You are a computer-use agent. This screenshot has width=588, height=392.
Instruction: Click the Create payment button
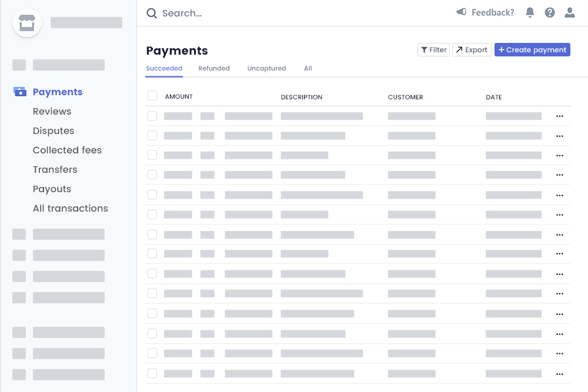tap(532, 49)
